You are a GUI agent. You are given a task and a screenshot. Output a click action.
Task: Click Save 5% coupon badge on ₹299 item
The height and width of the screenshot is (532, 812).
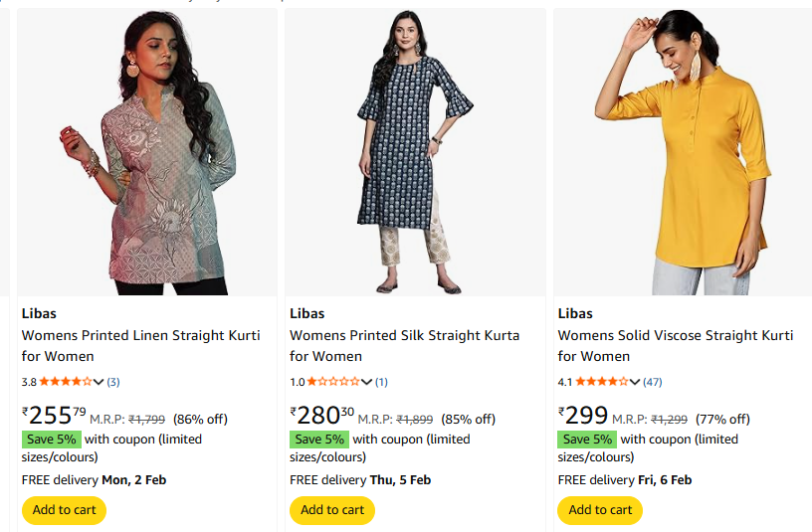(x=587, y=440)
